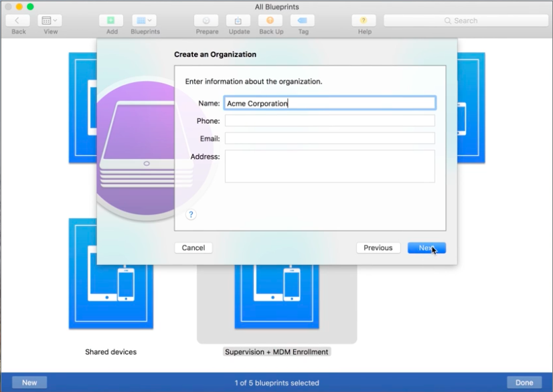Create a new blueprint with the New button
553x392 pixels.
click(x=29, y=382)
